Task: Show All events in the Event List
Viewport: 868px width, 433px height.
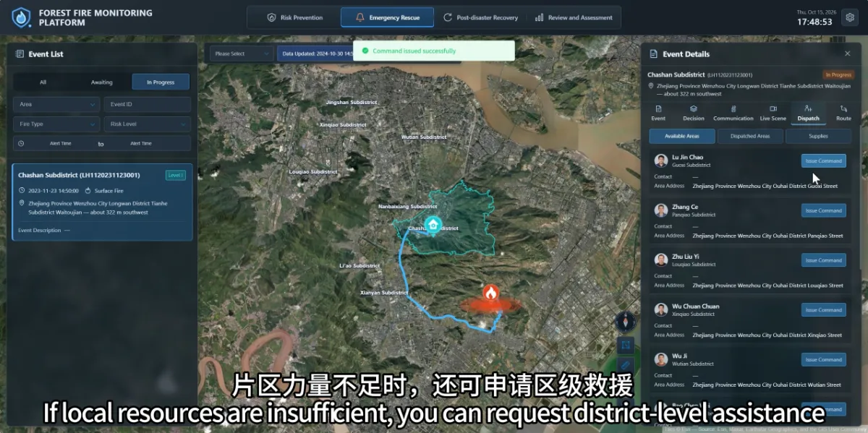Action: click(x=43, y=82)
